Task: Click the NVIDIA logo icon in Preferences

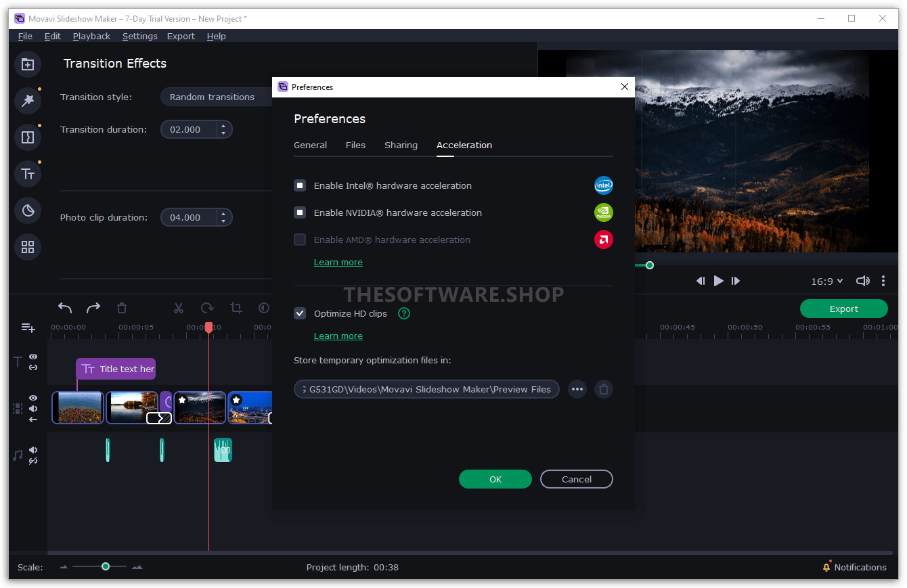Action: pos(604,212)
